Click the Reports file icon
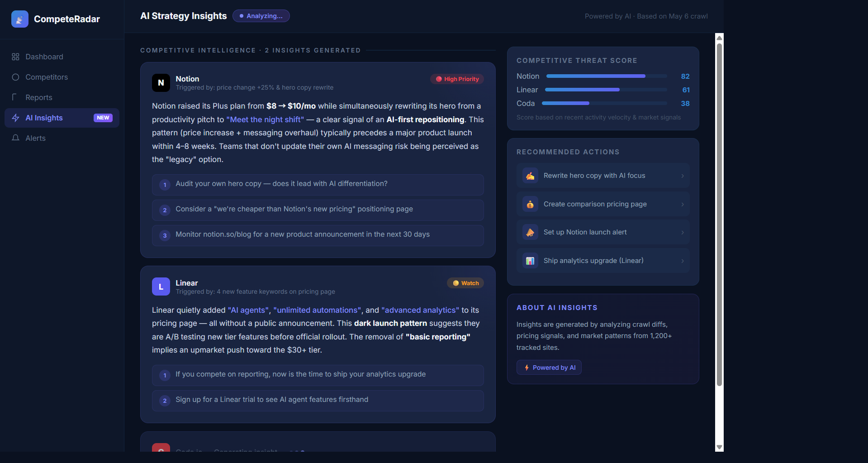Image resolution: width=868 pixels, height=463 pixels. coord(15,97)
